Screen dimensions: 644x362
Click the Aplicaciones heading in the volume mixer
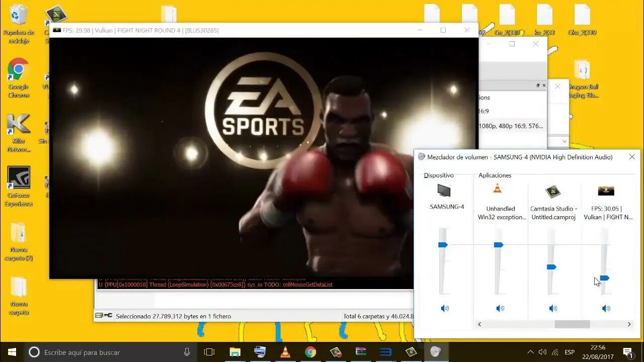(x=495, y=175)
